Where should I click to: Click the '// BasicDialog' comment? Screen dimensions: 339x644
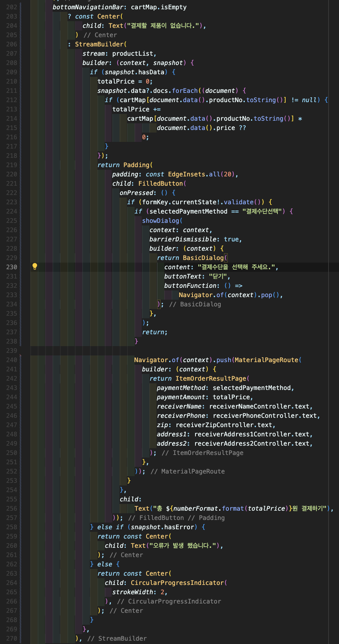coord(195,304)
